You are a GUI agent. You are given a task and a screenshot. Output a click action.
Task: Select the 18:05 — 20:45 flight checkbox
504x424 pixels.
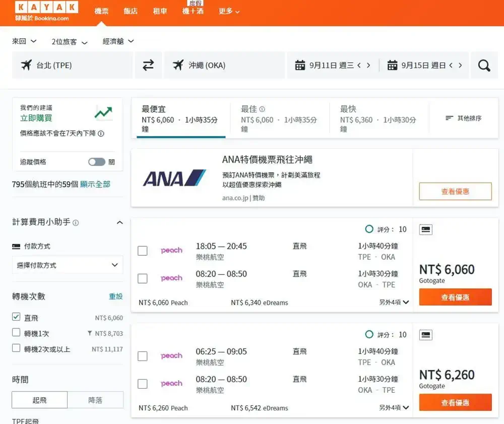143,251
